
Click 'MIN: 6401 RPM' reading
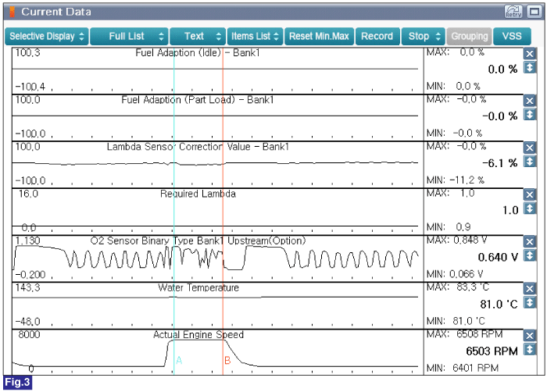(463, 368)
